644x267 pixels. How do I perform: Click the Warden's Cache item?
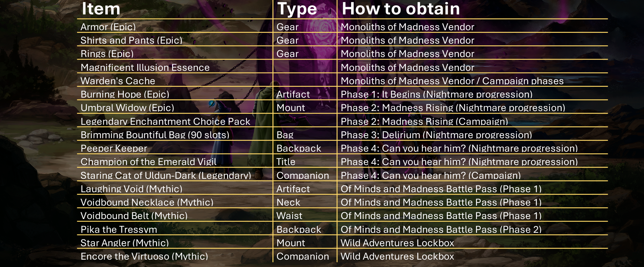coord(118,81)
